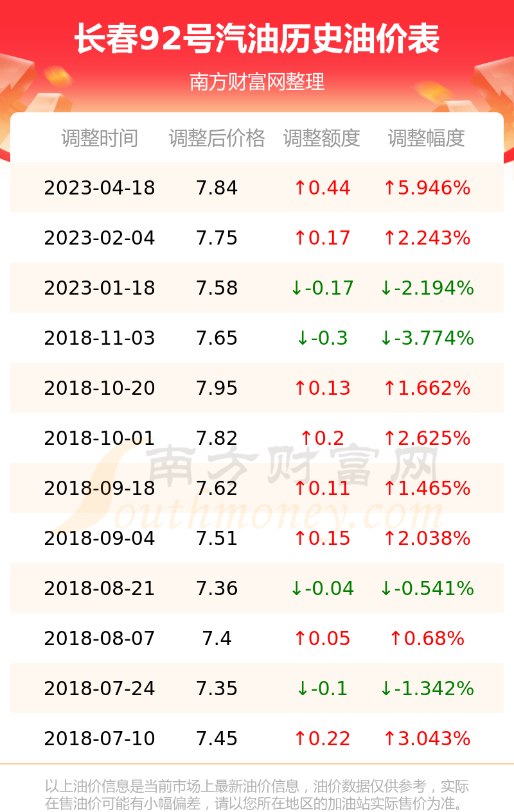Image resolution: width=514 pixels, height=812 pixels.
Task: Click the 调整后价格 column header
Action: [x=217, y=138]
